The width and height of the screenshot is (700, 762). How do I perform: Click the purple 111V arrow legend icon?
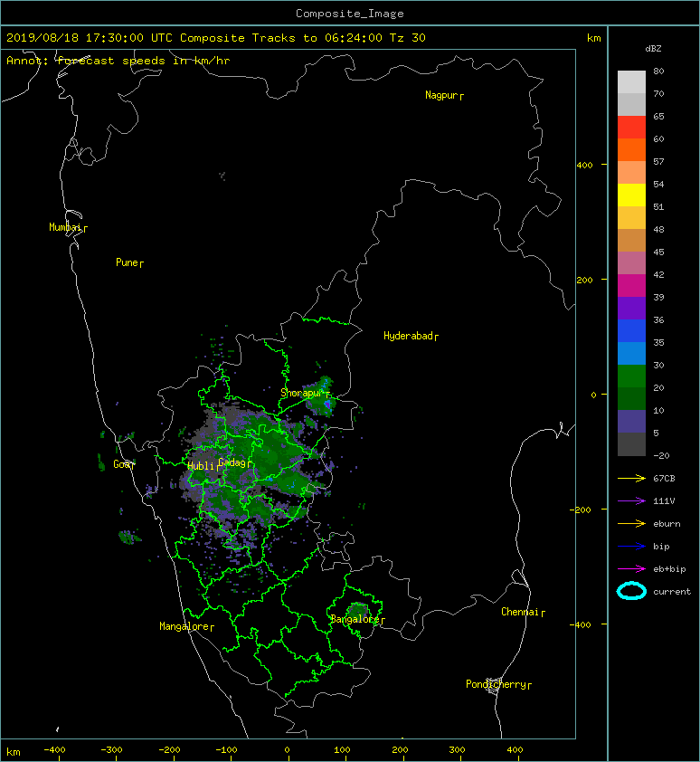631,501
